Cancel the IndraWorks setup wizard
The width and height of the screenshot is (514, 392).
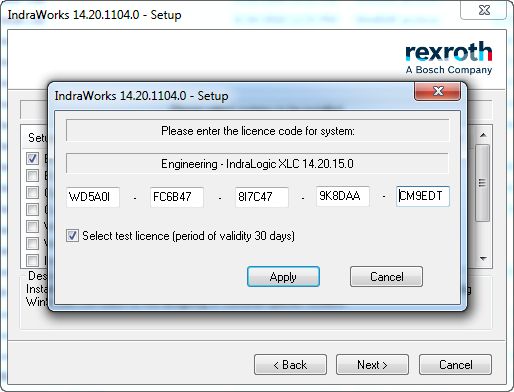point(455,365)
